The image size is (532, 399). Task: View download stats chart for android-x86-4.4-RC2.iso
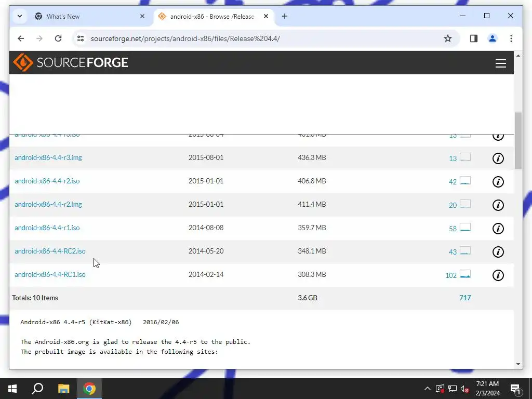pos(465,251)
